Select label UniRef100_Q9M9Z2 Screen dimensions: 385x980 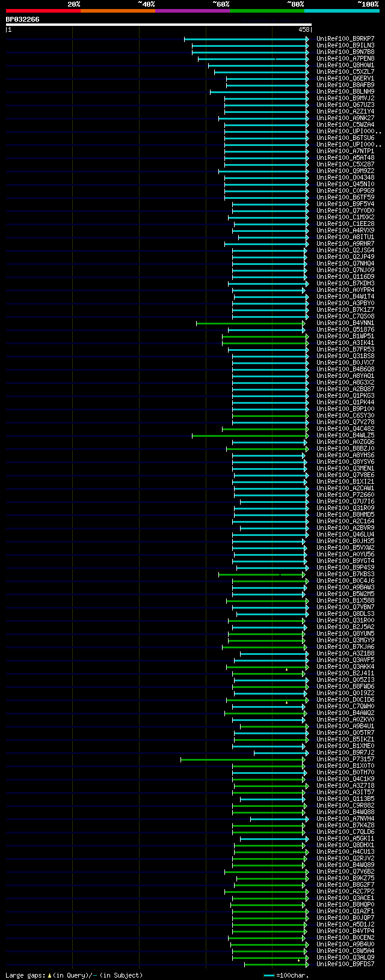click(345, 171)
